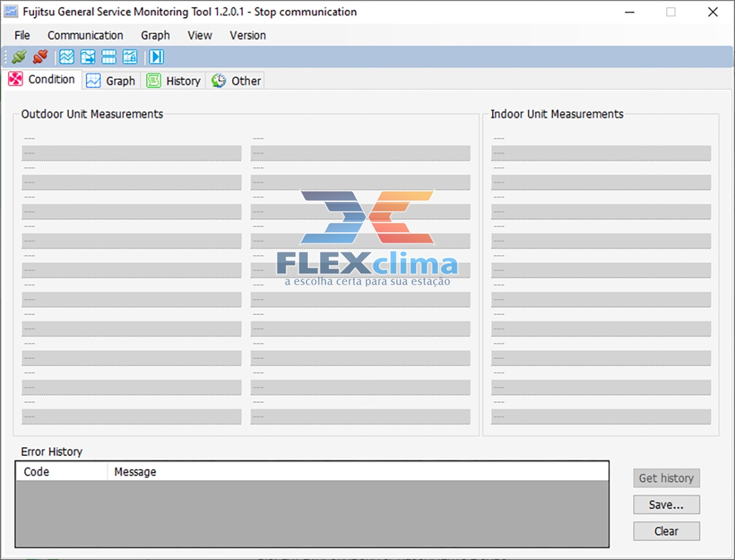Click the green plug connect icon
735x560 pixels.
pos(19,56)
